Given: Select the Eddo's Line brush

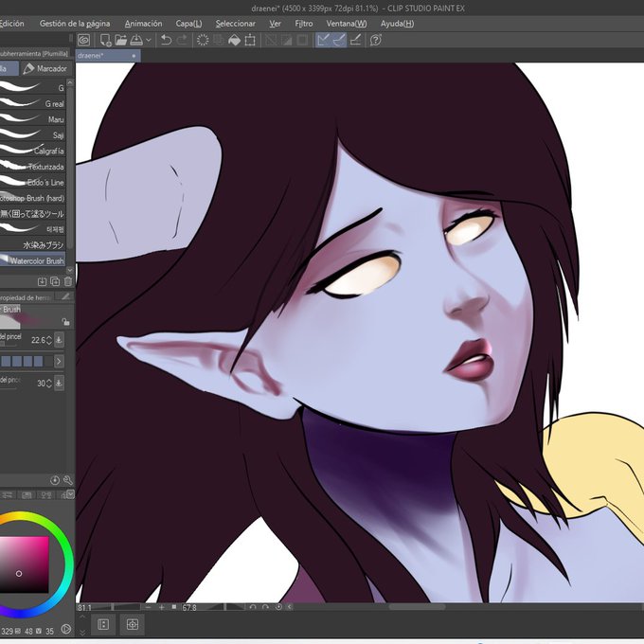Looking at the screenshot, I should coord(32,182).
